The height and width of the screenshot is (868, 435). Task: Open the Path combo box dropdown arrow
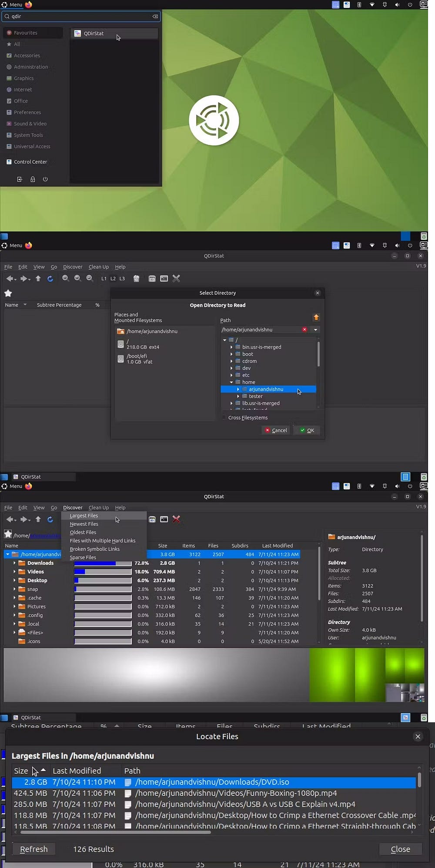coord(315,330)
